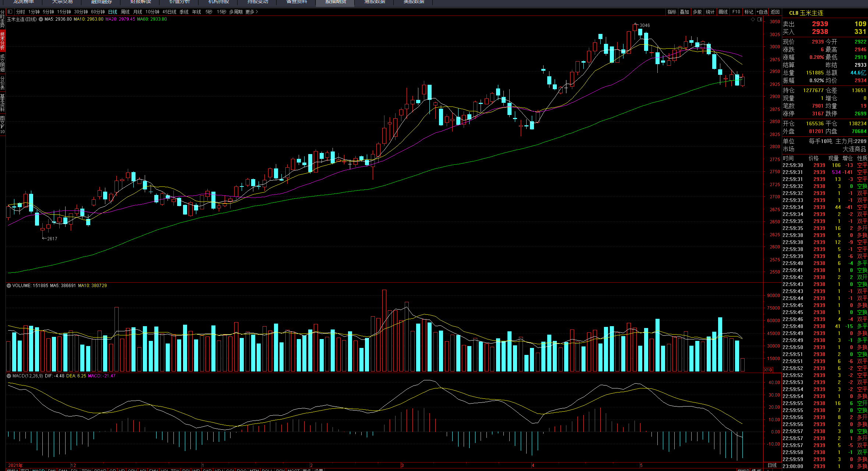Click the 2021年 timeline marker
Image resolution: width=868 pixels, height=471 pixels.
coord(15,465)
